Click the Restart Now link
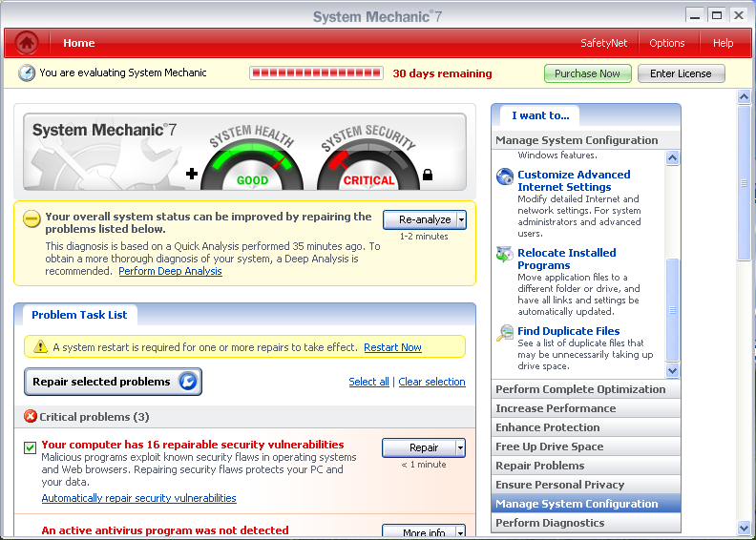The height and width of the screenshot is (540, 756). [392, 347]
